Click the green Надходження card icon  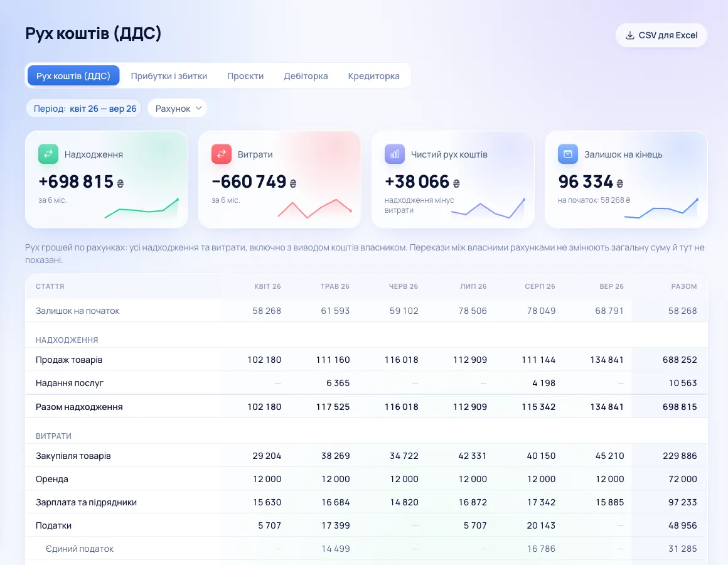pyautogui.click(x=48, y=154)
